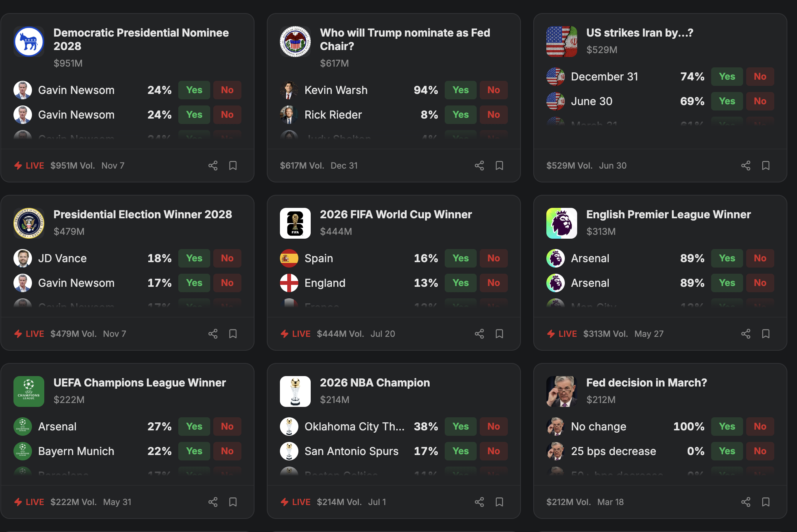Click the Premier League logo thumbnail
Image resolution: width=797 pixels, height=532 pixels.
tap(561, 223)
